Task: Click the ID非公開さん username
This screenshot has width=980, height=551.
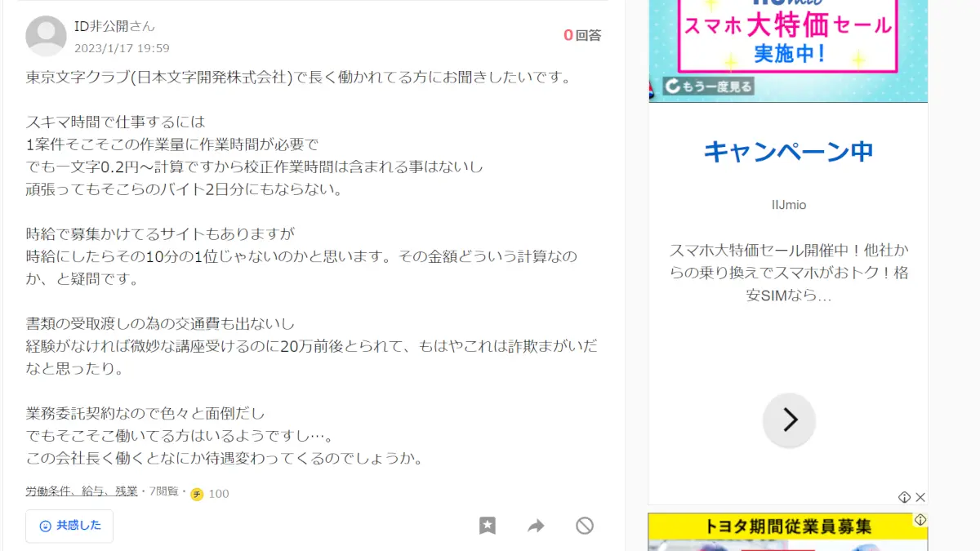Action: 114,26
